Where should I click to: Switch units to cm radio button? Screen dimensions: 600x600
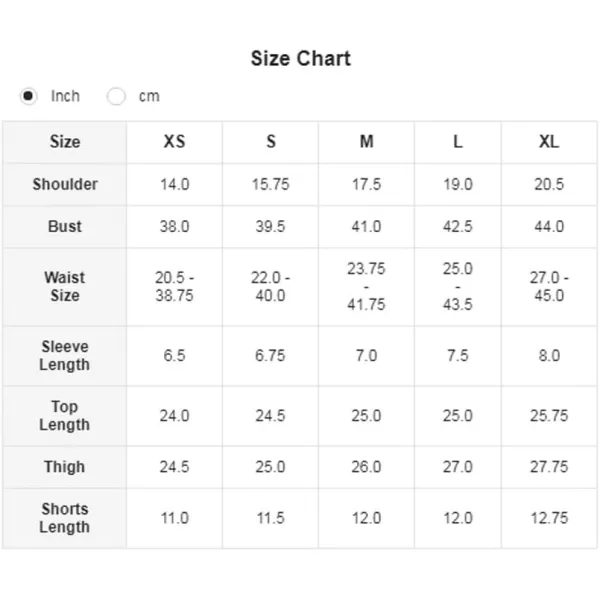point(116,96)
